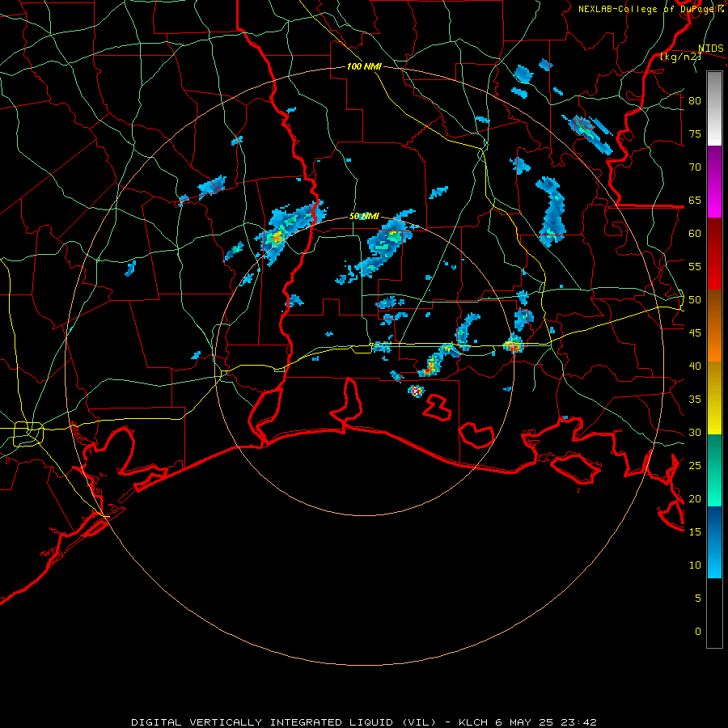Click the green segment of the color bar

714,470
